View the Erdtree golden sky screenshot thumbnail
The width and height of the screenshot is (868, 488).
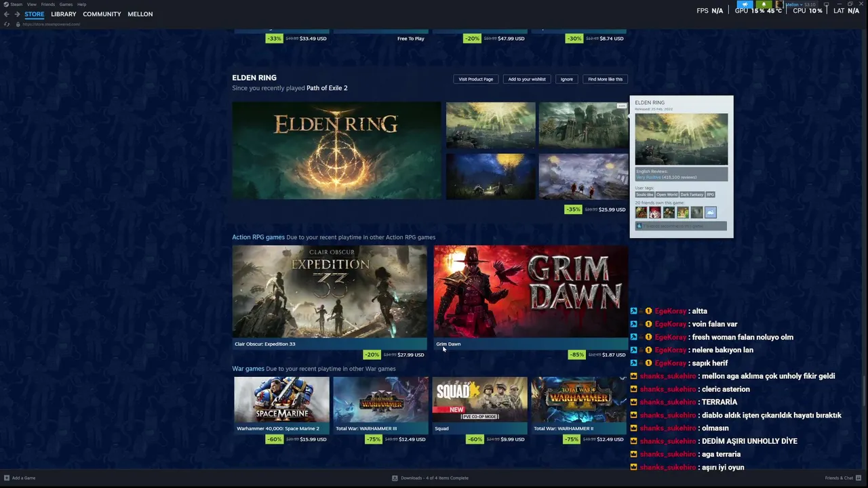[491, 125]
